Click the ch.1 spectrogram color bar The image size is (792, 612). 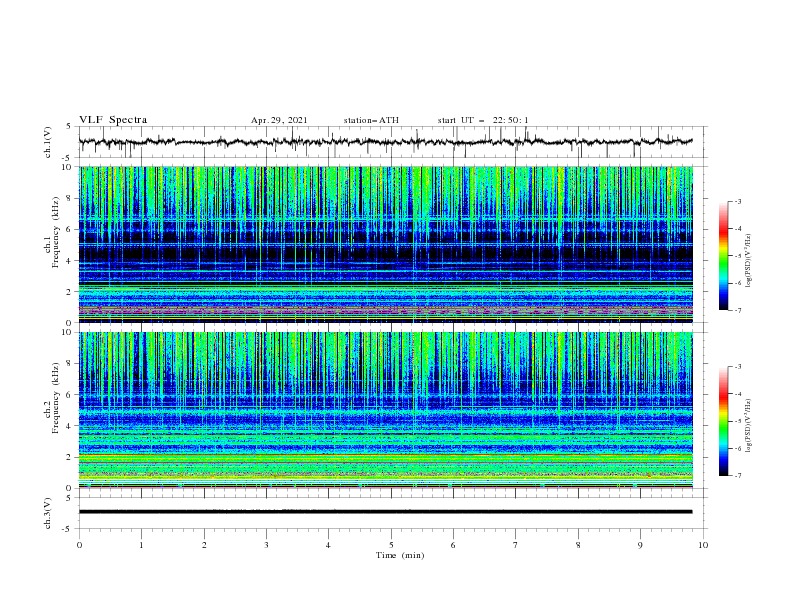(x=723, y=256)
